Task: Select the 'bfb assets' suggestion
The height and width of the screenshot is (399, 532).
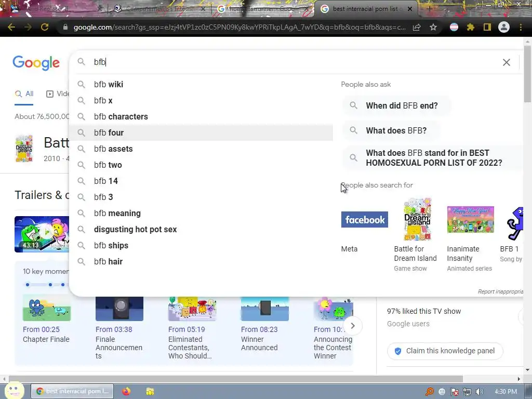Action: click(x=201, y=149)
